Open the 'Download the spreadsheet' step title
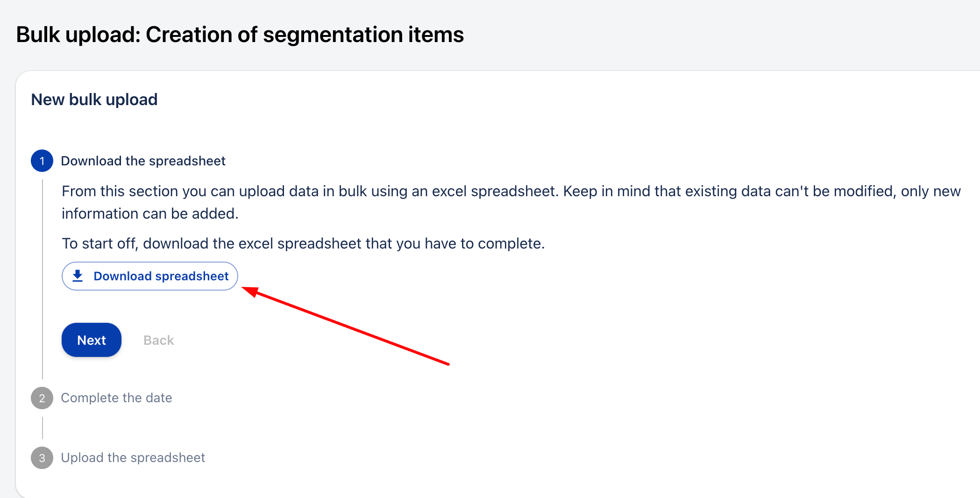980x498 pixels. [x=143, y=161]
